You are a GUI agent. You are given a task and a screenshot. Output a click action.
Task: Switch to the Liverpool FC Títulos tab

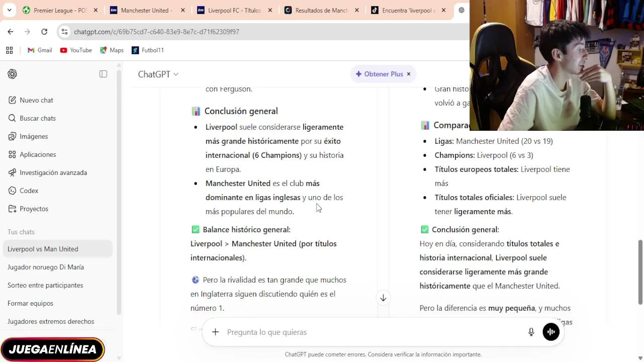[234, 10]
